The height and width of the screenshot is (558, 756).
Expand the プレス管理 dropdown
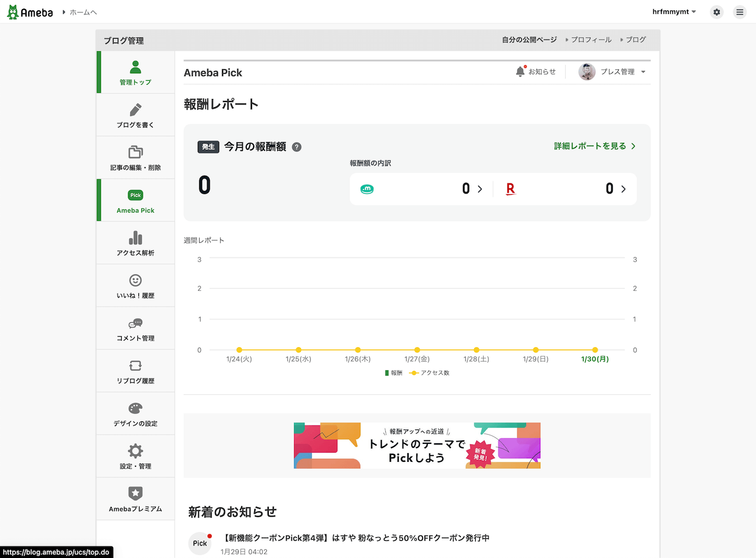[x=643, y=72]
